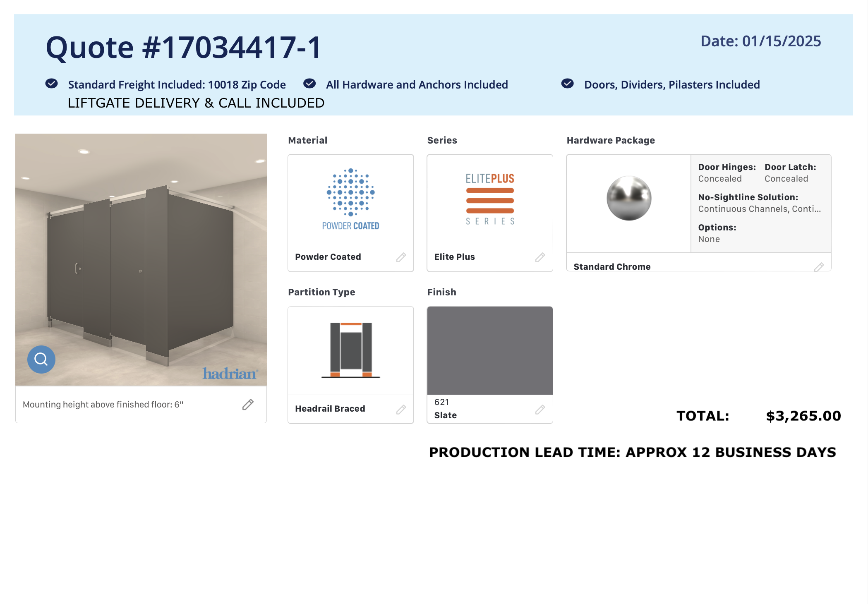Click the 'Standard Chrome' label
The height and width of the screenshot is (604, 868).
point(612,267)
